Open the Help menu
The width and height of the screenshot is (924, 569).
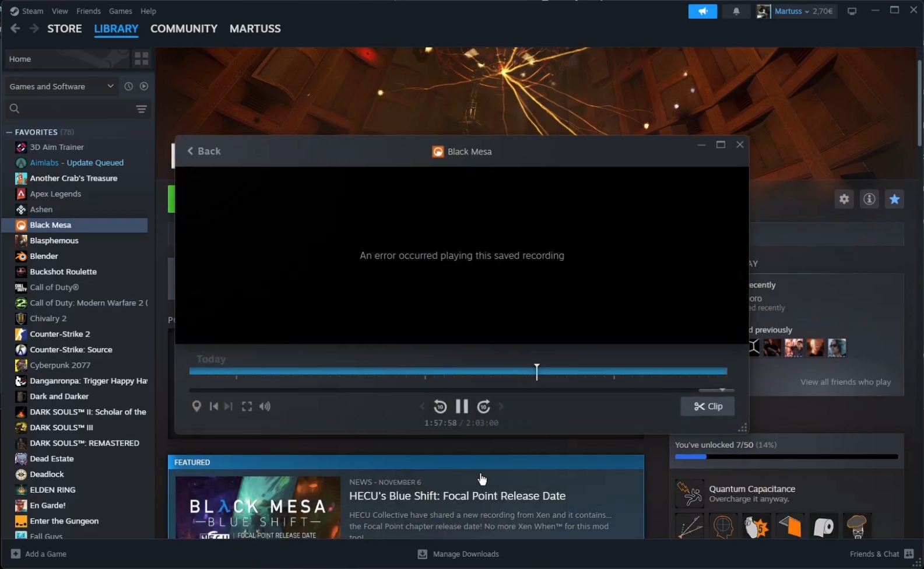148,11
